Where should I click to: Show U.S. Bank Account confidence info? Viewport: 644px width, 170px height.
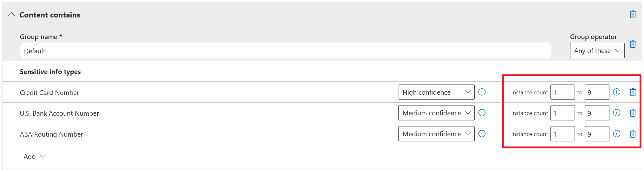pyautogui.click(x=482, y=113)
